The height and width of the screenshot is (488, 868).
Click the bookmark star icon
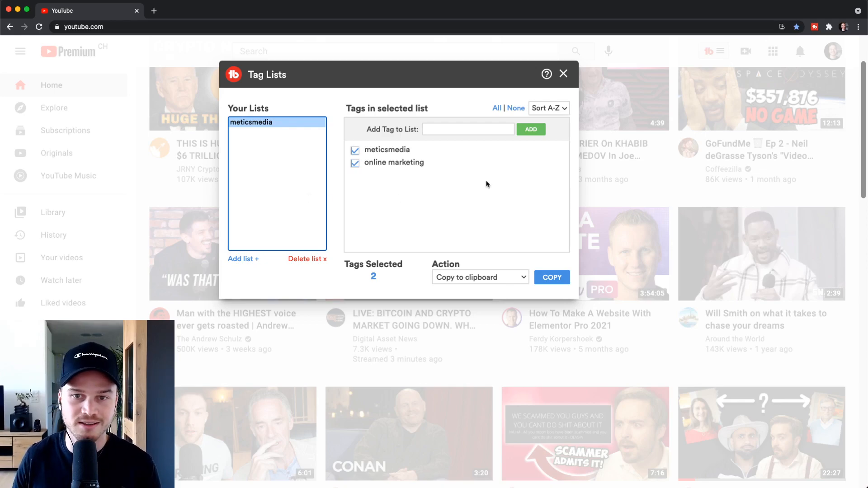(797, 27)
